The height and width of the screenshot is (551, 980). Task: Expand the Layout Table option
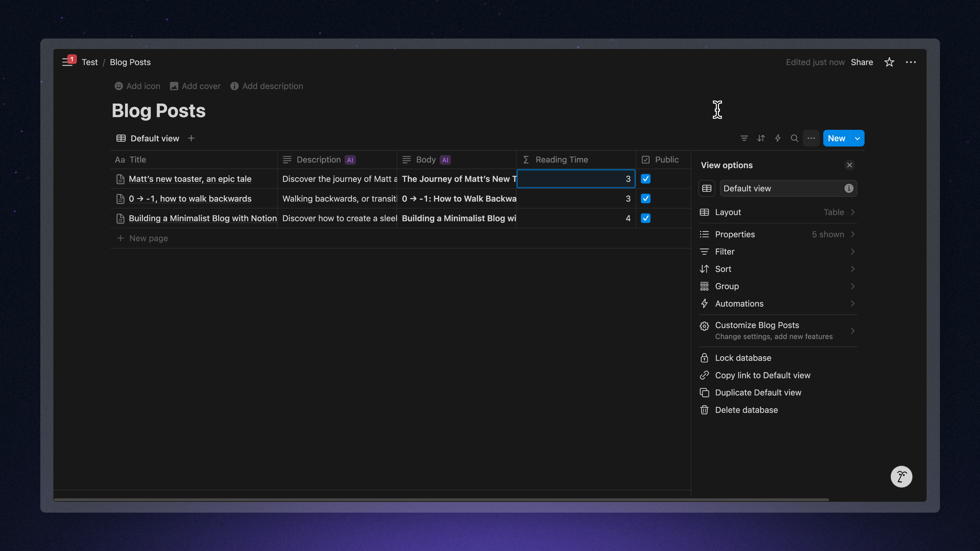click(x=778, y=212)
